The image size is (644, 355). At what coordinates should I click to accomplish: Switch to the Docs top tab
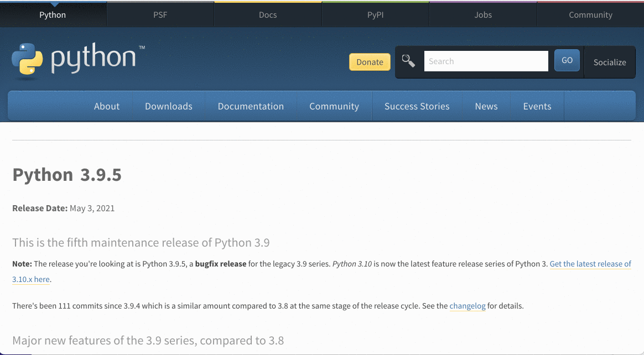[268, 15]
